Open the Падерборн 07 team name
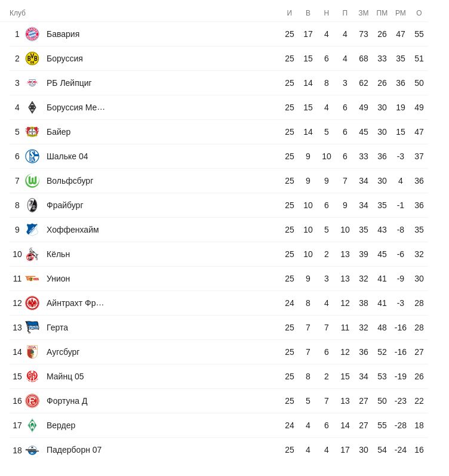Screen dimensions: 449x476 coord(74,450)
